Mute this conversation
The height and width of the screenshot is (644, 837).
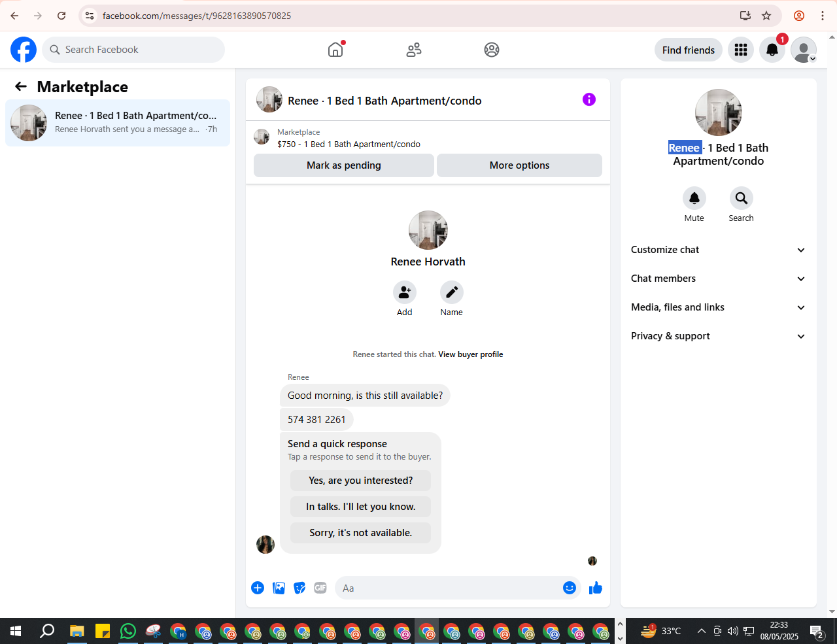(694, 198)
